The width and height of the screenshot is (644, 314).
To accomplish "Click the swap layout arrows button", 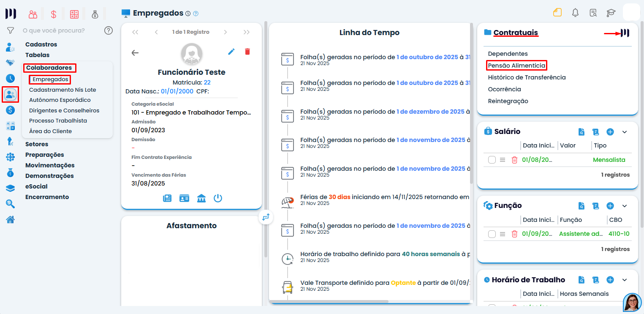I will coord(266,217).
